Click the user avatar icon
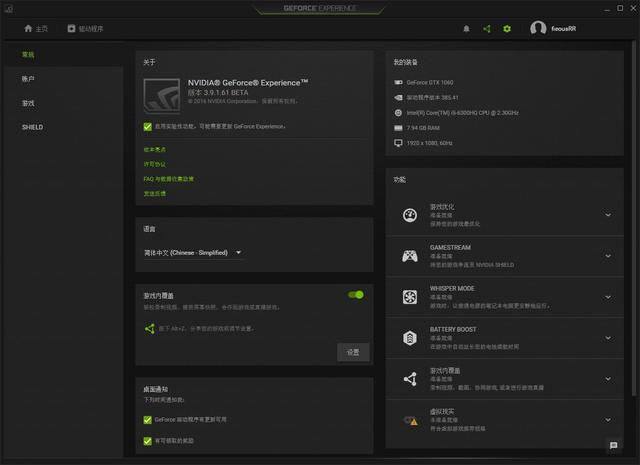Viewport: 640px width, 465px height. coord(538,29)
